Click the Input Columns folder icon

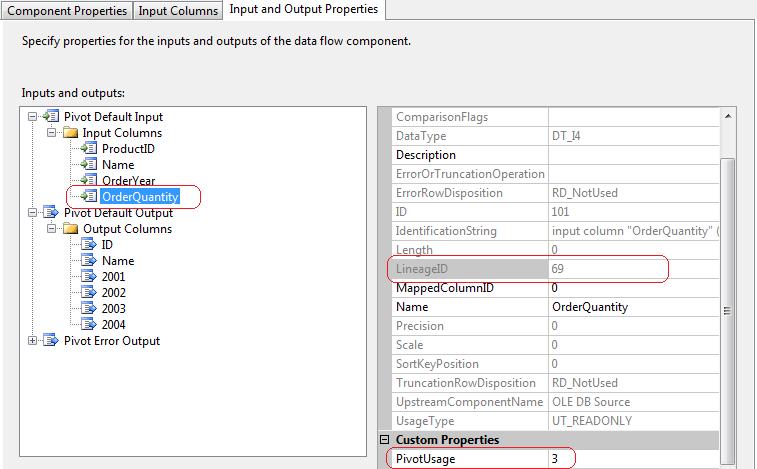70,133
